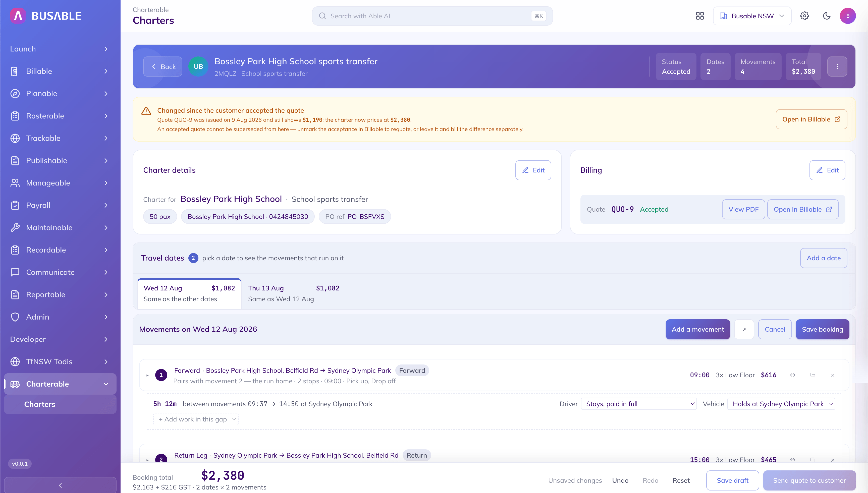
Task: Collapse the sidebar with bottom chevron
Action: point(60,485)
